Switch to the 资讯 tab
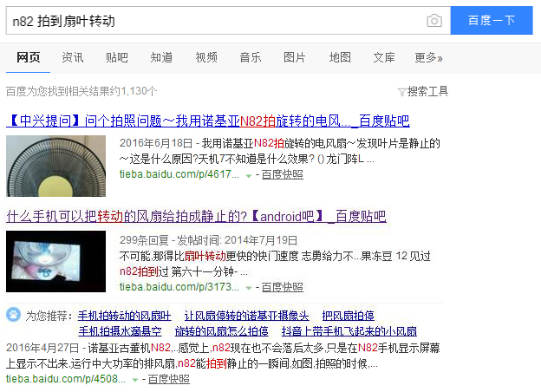 pos(73,57)
